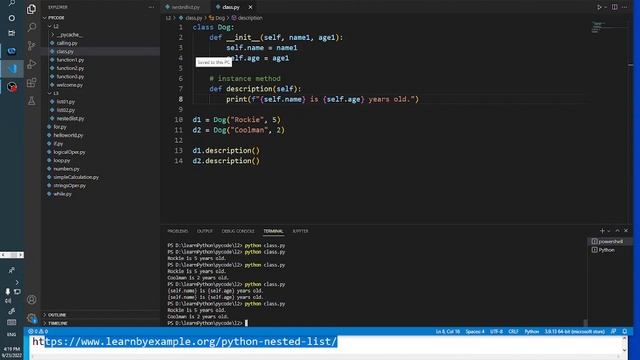
Task: Select language mode Python in status bar
Action: 531,331
